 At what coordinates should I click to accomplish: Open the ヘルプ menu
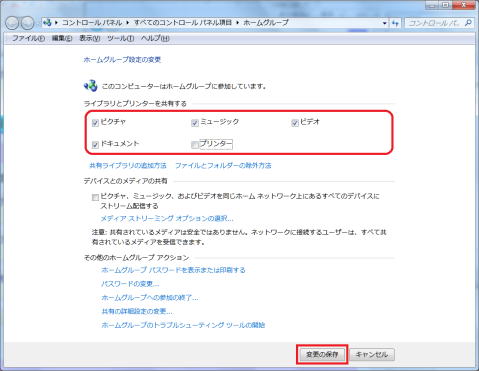(x=155, y=38)
